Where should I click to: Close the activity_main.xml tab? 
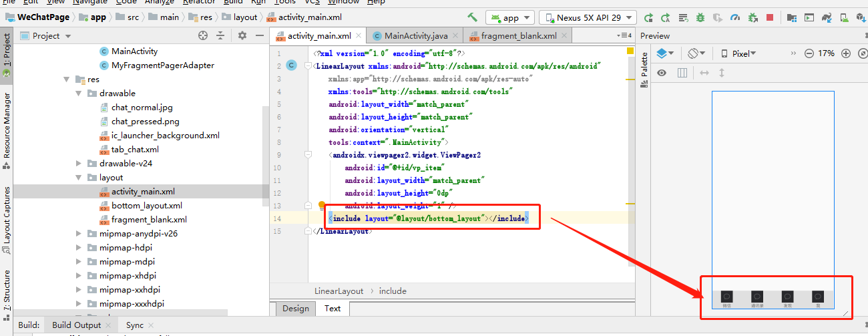click(x=359, y=36)
